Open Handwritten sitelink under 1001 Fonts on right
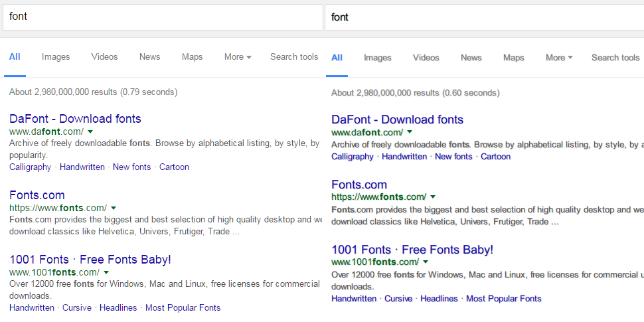The image size is (644, 322). point(354,299)
